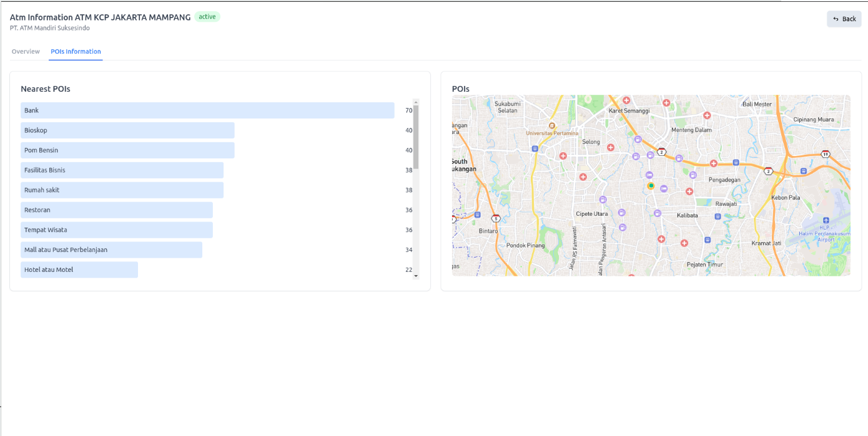Viewport: 868px width, 436px height.
Task: Click the PT. ATM Mandiri Suksesindo subtitle
Action: [50, 28]
